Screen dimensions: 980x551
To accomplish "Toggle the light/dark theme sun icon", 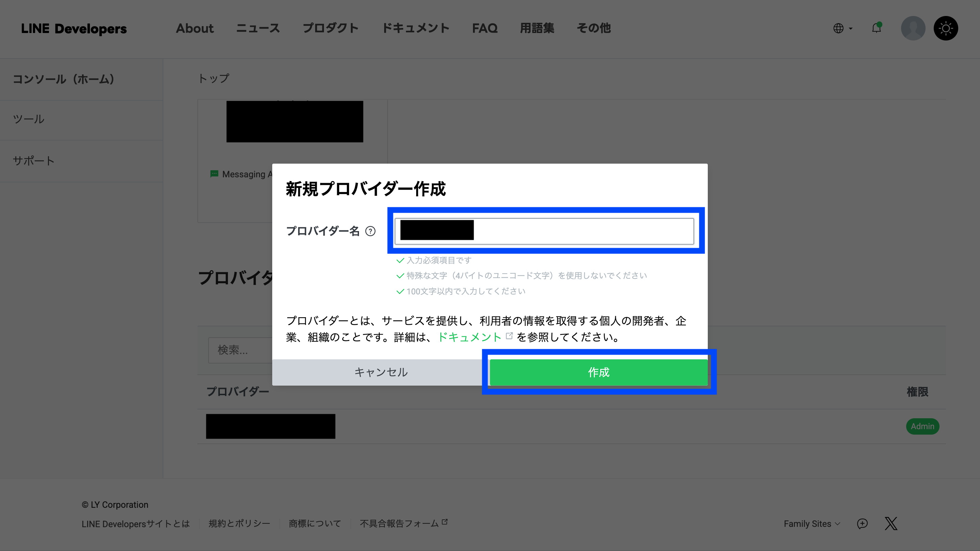I will tap(945, 28).
